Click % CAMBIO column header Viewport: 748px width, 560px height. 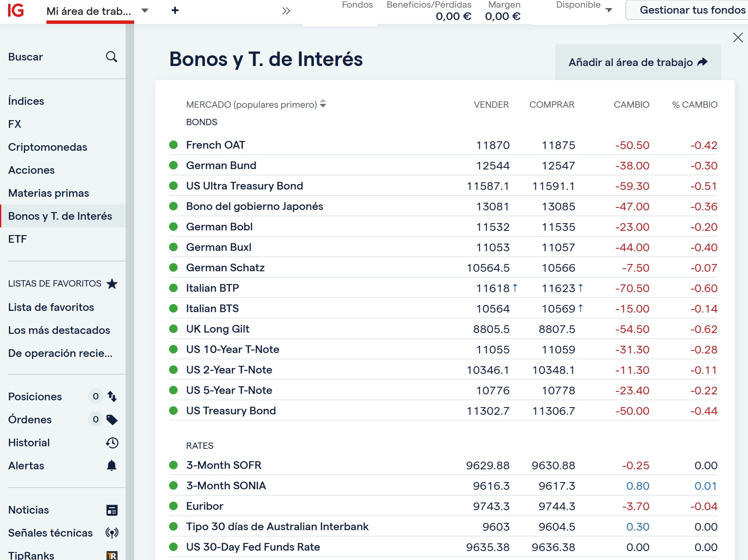click(695, 104)
